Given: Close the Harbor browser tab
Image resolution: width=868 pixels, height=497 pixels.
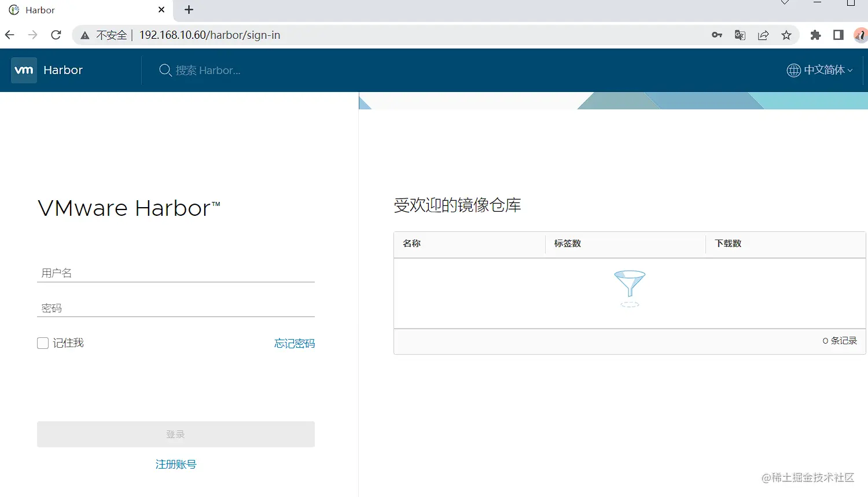Looking at the screenshot, I should click(x=161, y=10).
